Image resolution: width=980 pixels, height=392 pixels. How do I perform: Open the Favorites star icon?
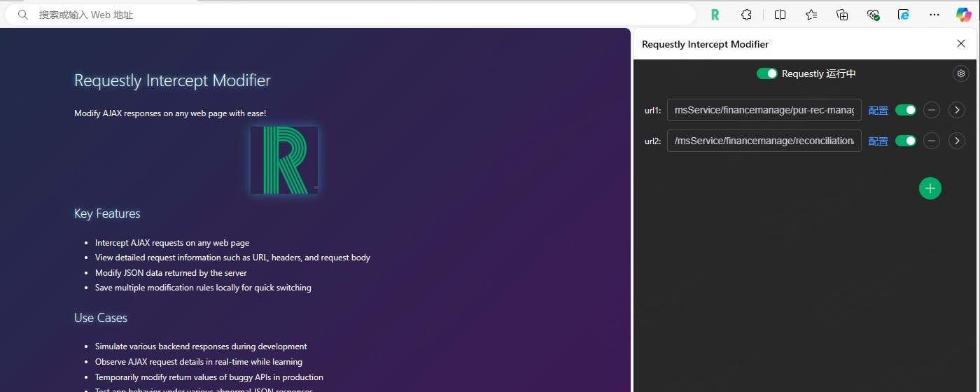click(x=811, y=15)
